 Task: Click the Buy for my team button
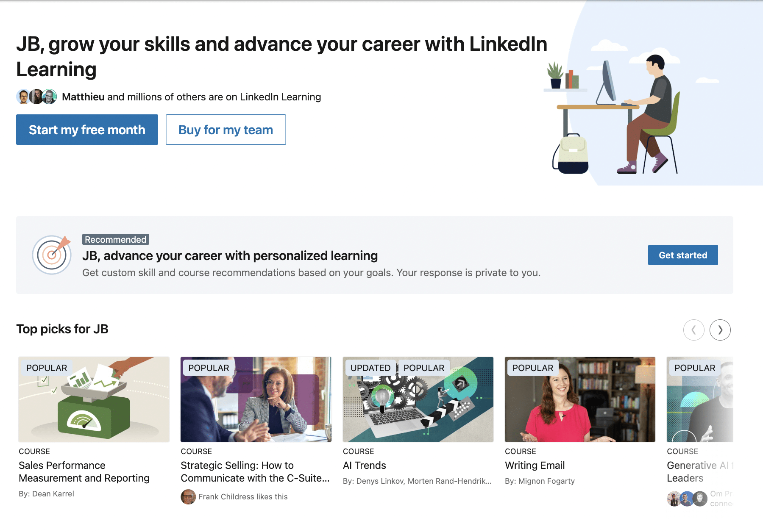(x=226, y=130)
